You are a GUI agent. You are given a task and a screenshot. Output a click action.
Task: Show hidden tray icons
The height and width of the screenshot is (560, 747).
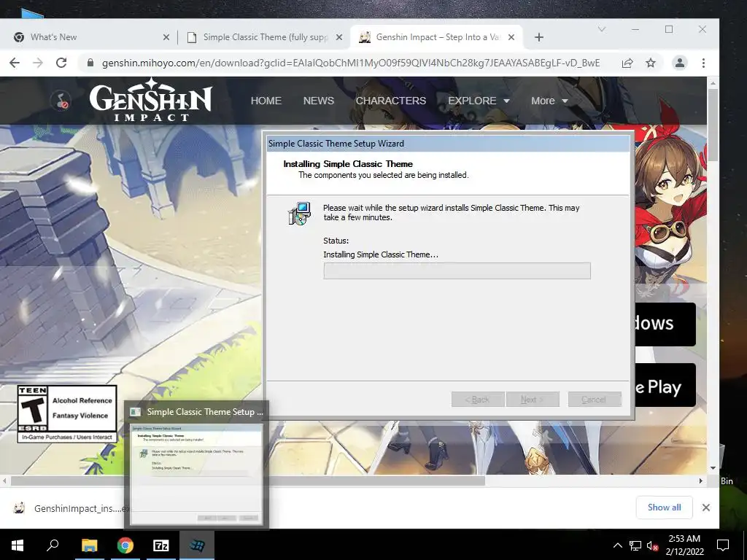point(617,545)
